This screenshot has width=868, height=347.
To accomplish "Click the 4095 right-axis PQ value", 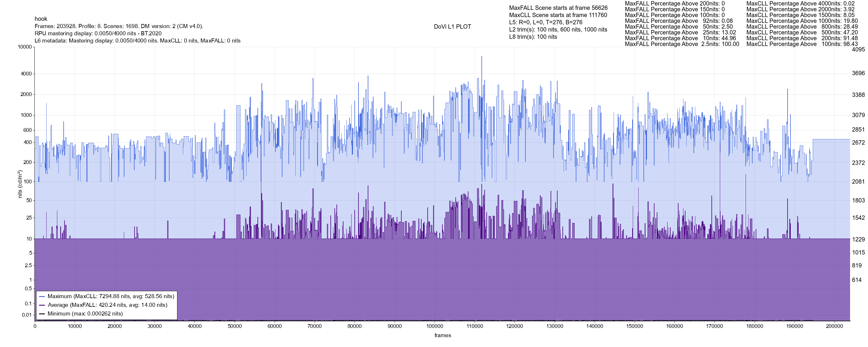I will pyautogui.click(x=858, y=49).
